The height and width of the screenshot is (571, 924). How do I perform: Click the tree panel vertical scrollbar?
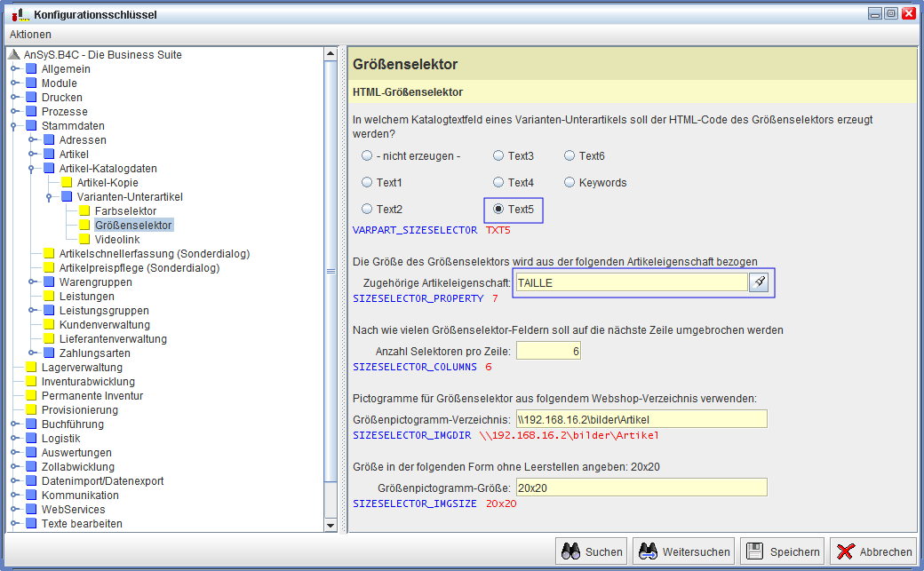(x=331, y=266)
